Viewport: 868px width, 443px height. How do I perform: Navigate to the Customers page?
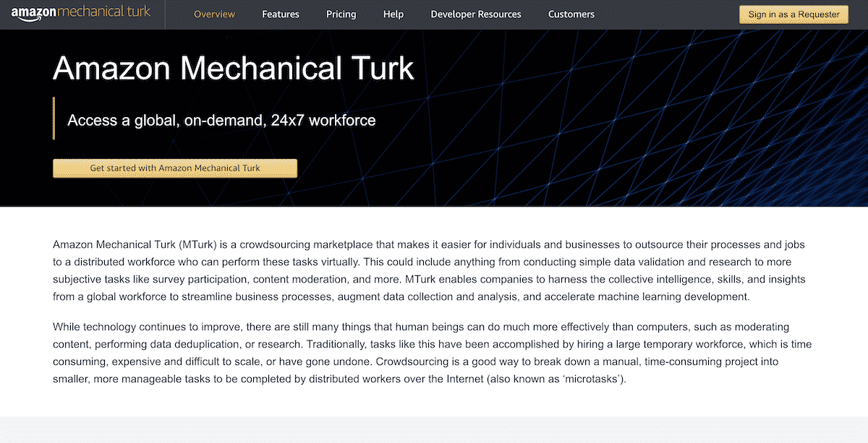click(x=571, y=14)
